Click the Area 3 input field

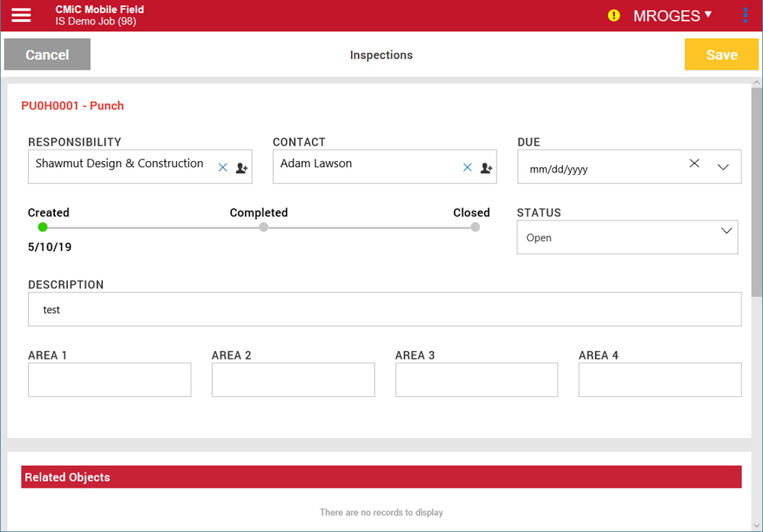click(476, 380)
